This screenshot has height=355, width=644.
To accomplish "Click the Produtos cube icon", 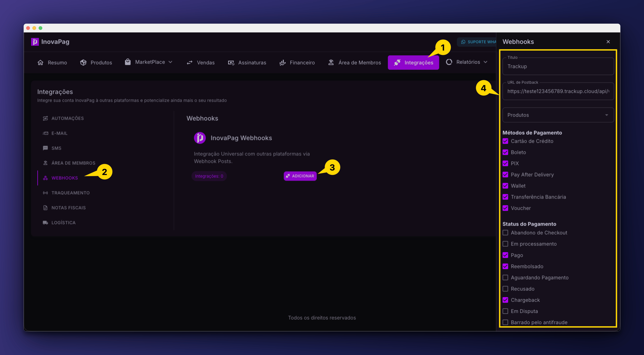I will tap(83, 63).
